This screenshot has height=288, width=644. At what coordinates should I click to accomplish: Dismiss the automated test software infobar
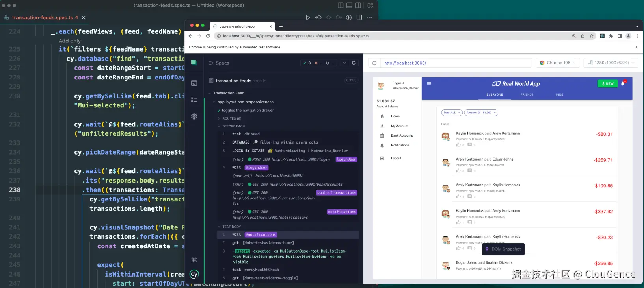[636, 47]
